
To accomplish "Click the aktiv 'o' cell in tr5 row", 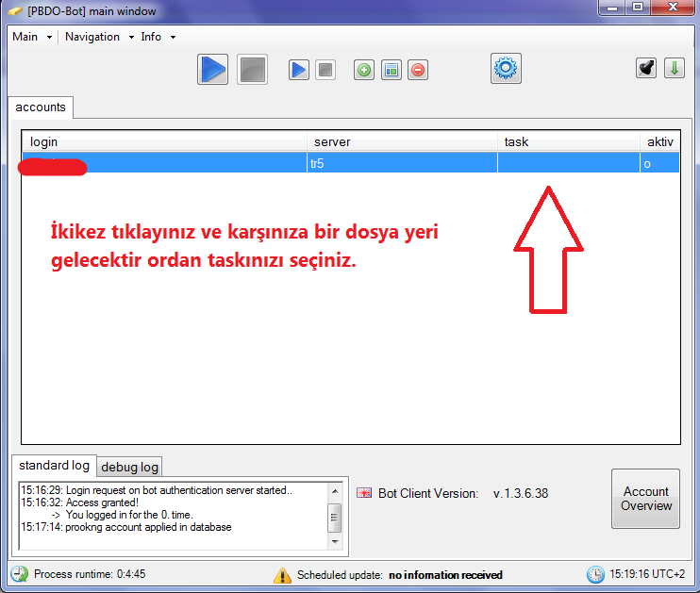I will click(659, 163).
